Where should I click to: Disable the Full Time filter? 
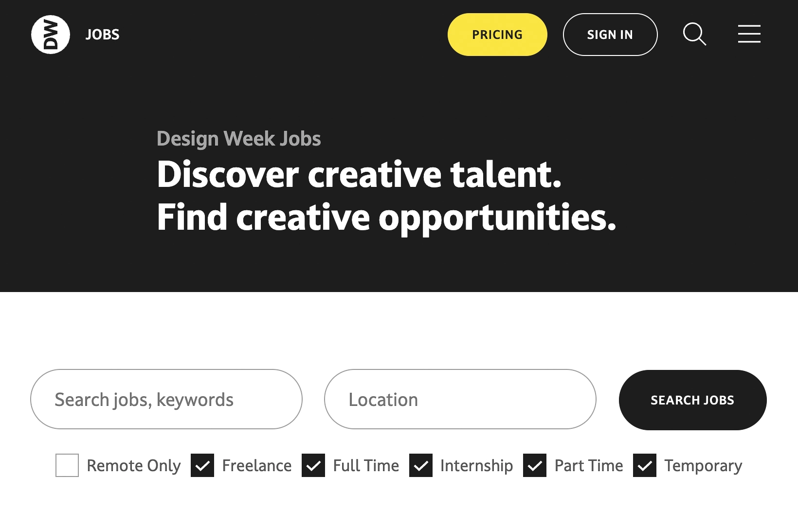click(x=313, y=465)
